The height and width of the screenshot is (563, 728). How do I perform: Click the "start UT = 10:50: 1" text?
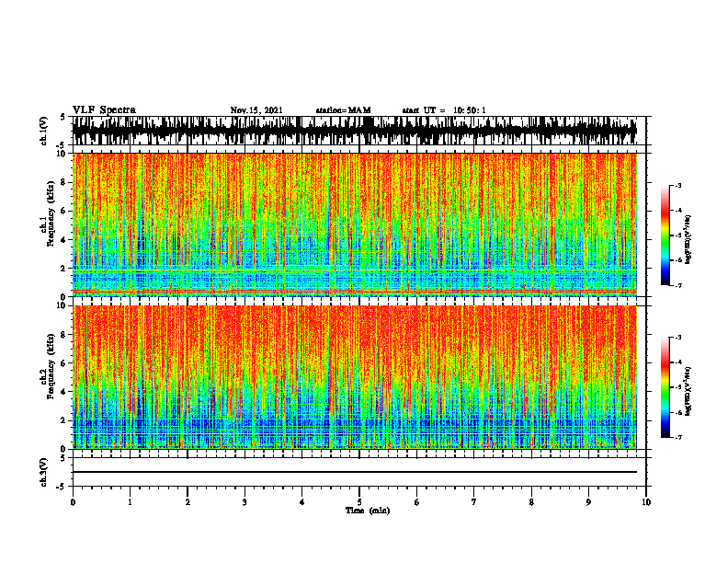(444, 110)
